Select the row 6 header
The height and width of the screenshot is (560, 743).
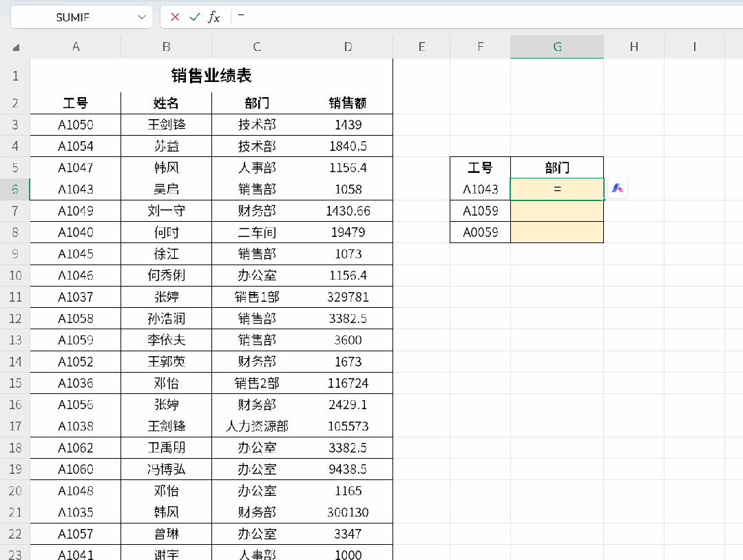pos(15,189)
